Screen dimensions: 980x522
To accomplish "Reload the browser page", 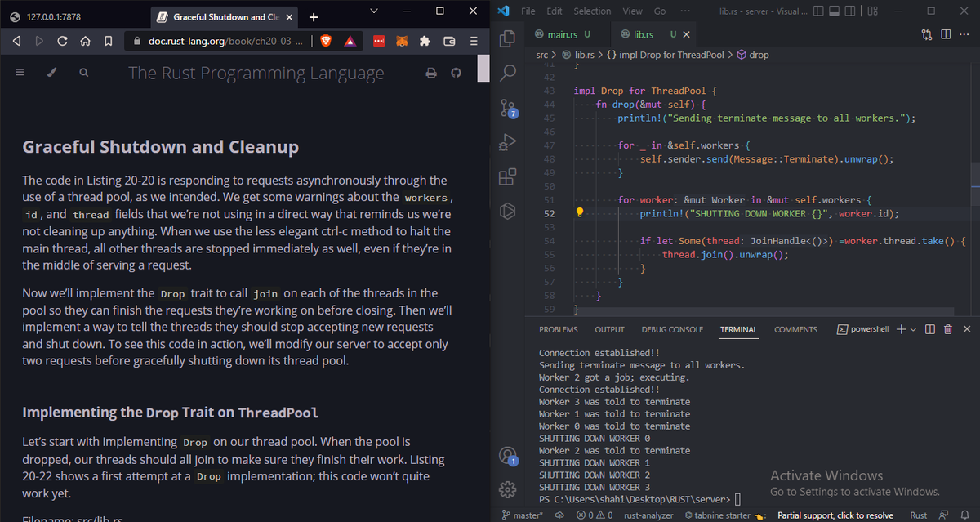I will (x=62, y=41).
